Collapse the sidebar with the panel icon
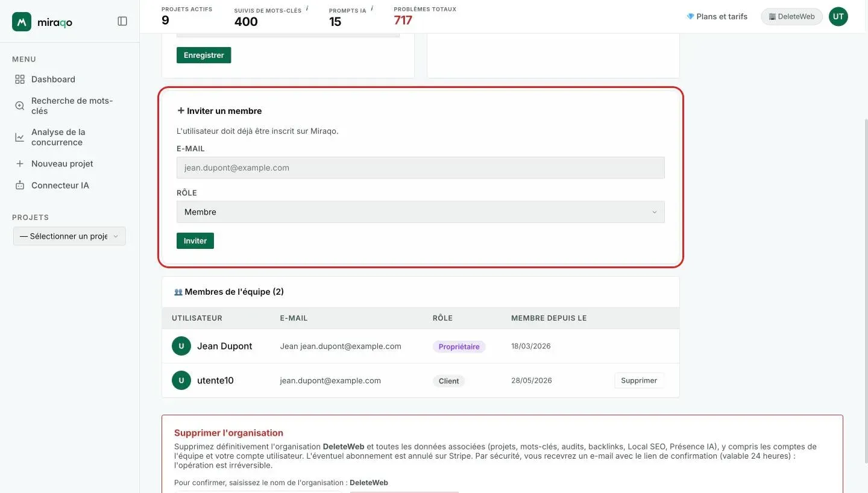 [x=122, y=21]
